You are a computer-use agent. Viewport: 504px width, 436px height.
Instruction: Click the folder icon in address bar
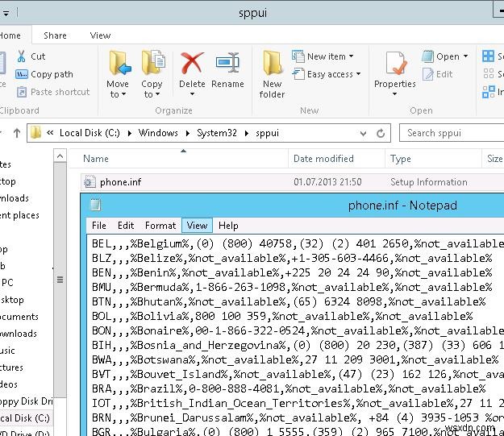click(35, 133)
